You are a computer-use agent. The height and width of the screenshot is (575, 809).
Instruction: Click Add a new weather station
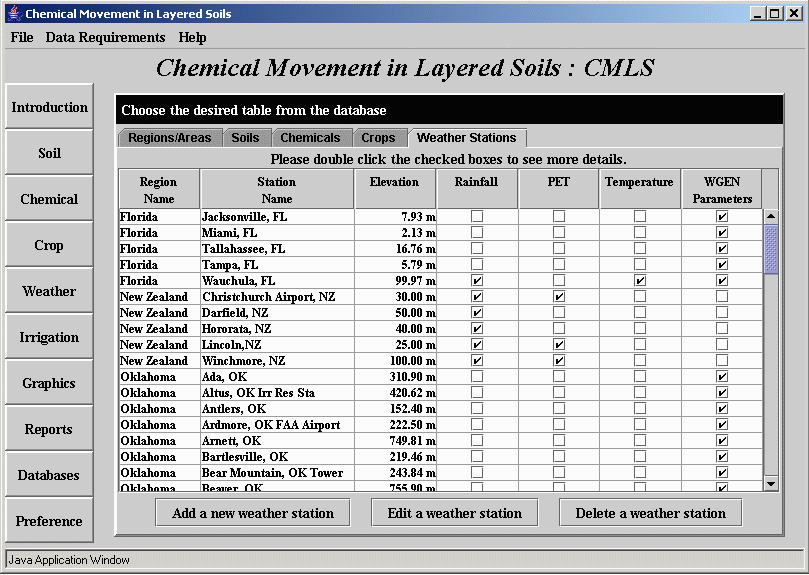coord(253,513)
